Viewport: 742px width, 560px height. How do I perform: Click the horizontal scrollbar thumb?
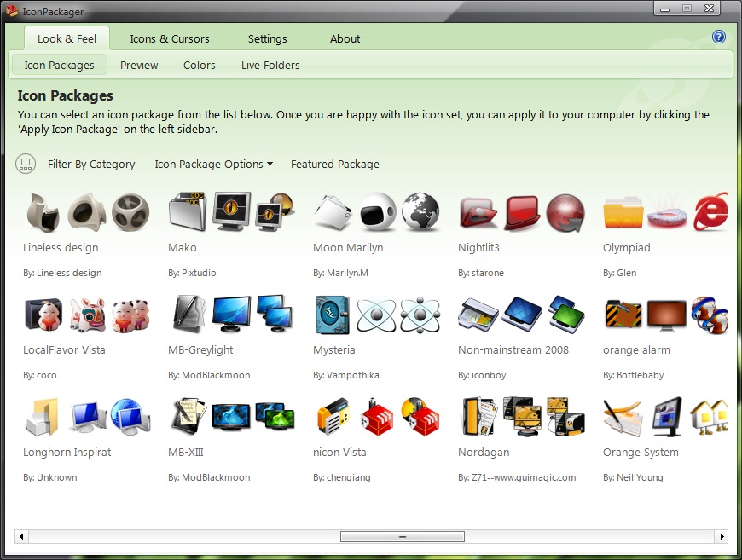[x=403, y=536]
